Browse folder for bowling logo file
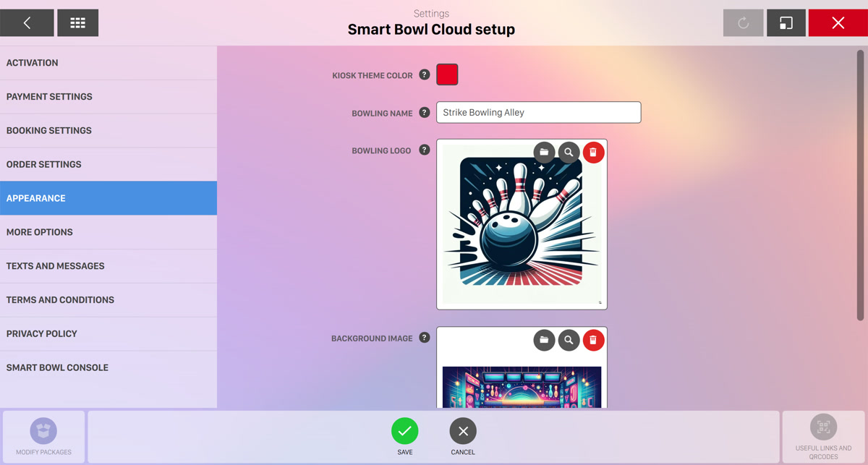 click(x=544, y=152)
